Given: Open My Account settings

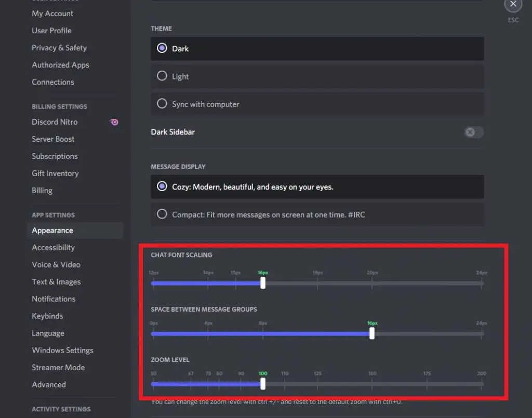Looking at the screenshot, I should tap(52, 14).
